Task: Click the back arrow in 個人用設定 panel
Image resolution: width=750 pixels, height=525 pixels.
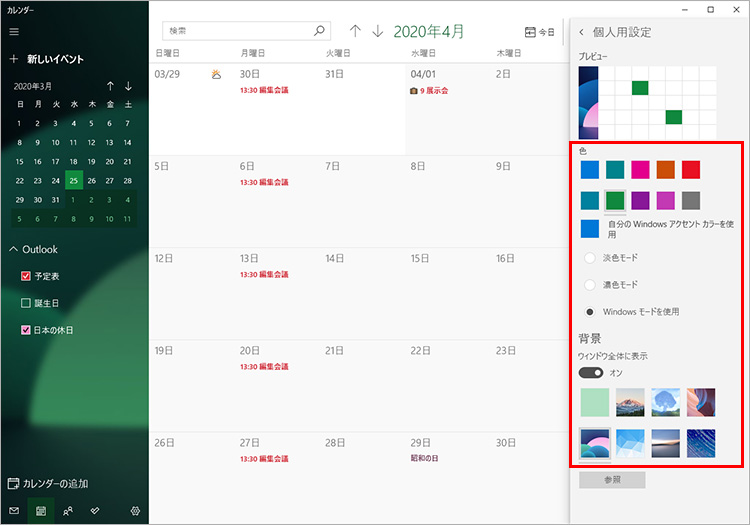Action: point(582,32)
